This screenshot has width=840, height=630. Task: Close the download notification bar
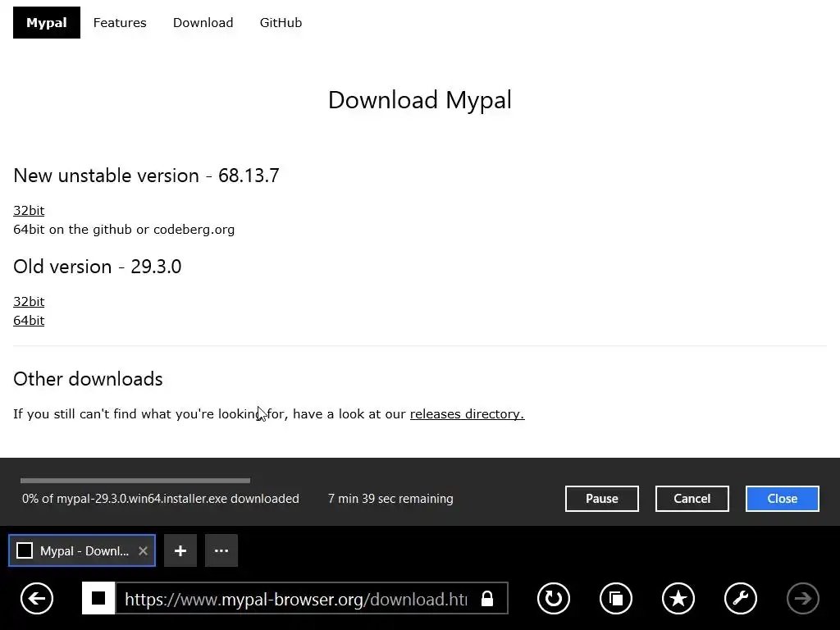[782, 499]
